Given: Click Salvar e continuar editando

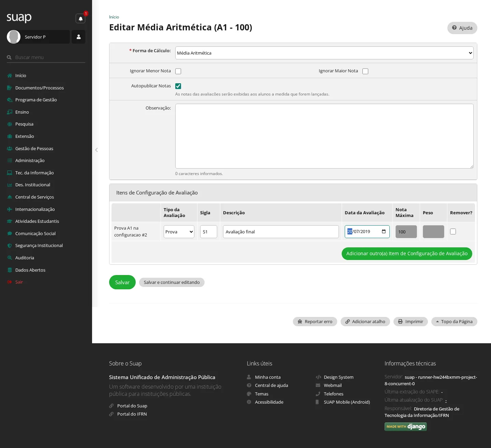Looking at the screenshot, I should click(172, 282).
